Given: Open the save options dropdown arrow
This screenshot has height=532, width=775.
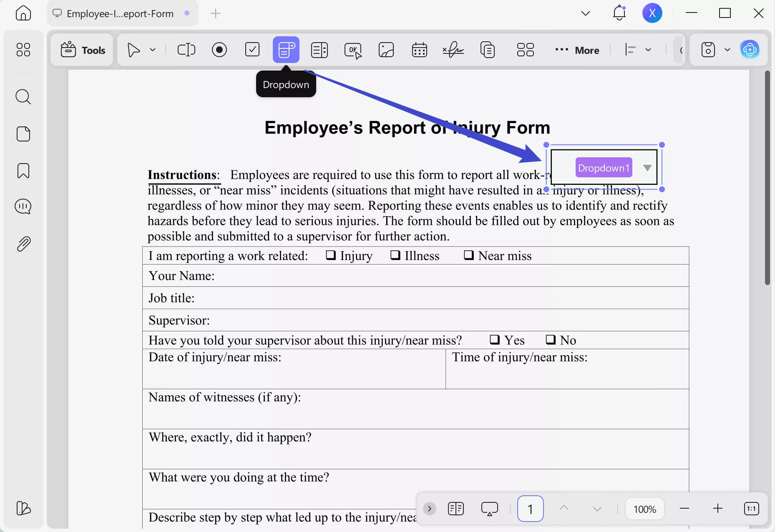Looking at the screenshot, I should (727, 50).
